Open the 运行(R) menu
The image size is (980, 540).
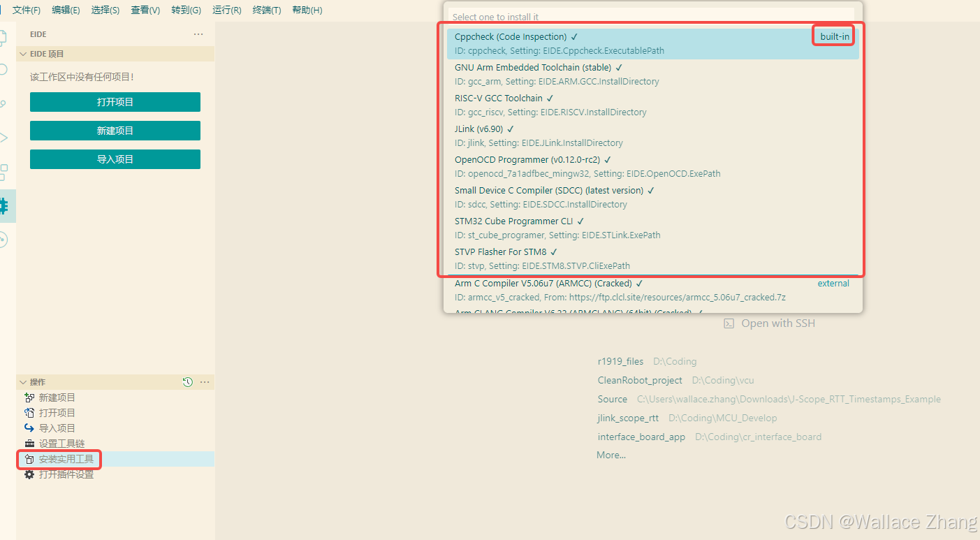(226, 10)
